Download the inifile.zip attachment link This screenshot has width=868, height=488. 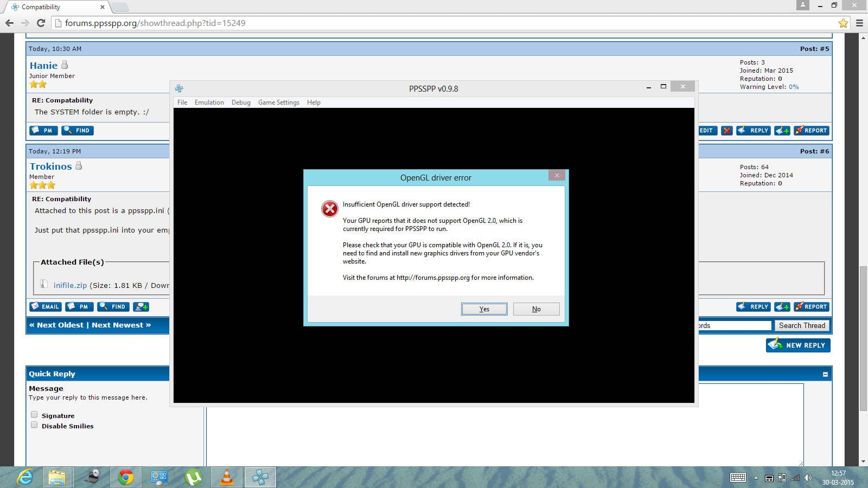click(x=70, y=285)
